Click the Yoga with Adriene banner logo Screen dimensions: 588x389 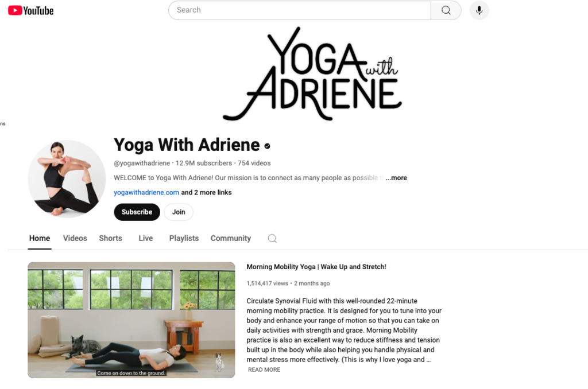pyautogui.click(x=312, y=73)
